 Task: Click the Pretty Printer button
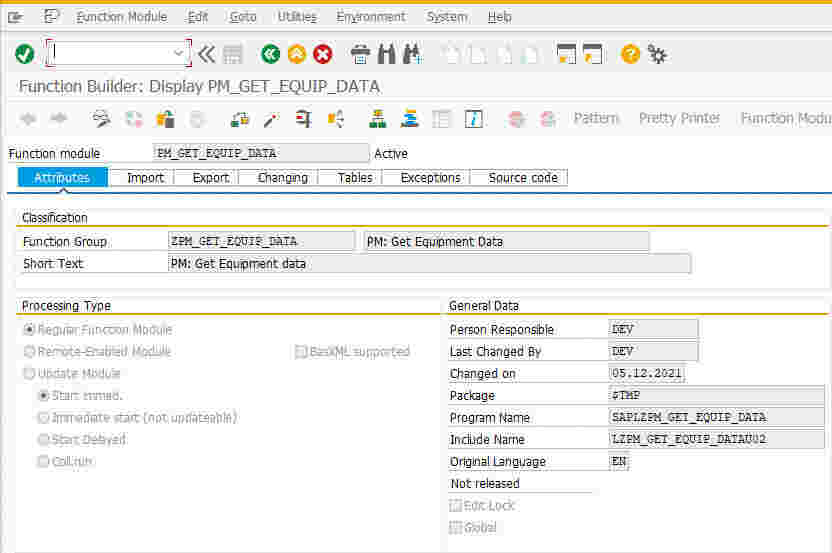coord(679,118)
